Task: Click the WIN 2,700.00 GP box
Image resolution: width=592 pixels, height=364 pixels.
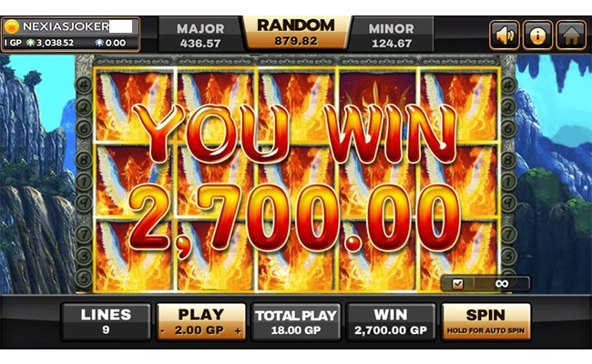Action: 391,322
